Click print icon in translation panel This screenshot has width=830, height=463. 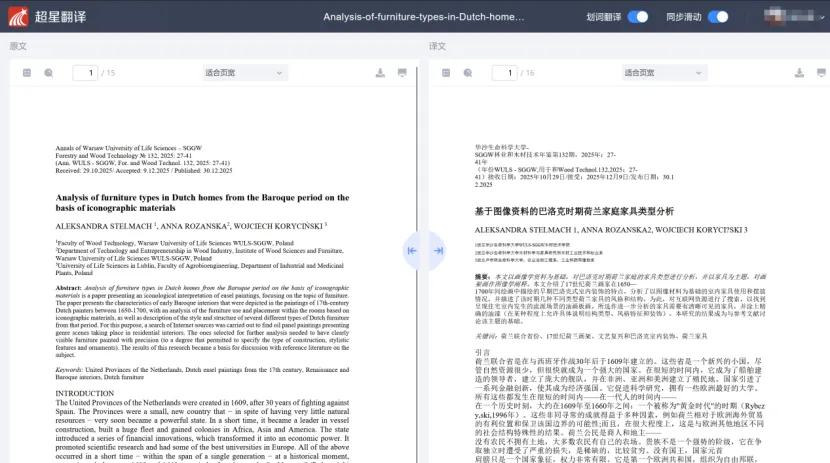[822, 73]
